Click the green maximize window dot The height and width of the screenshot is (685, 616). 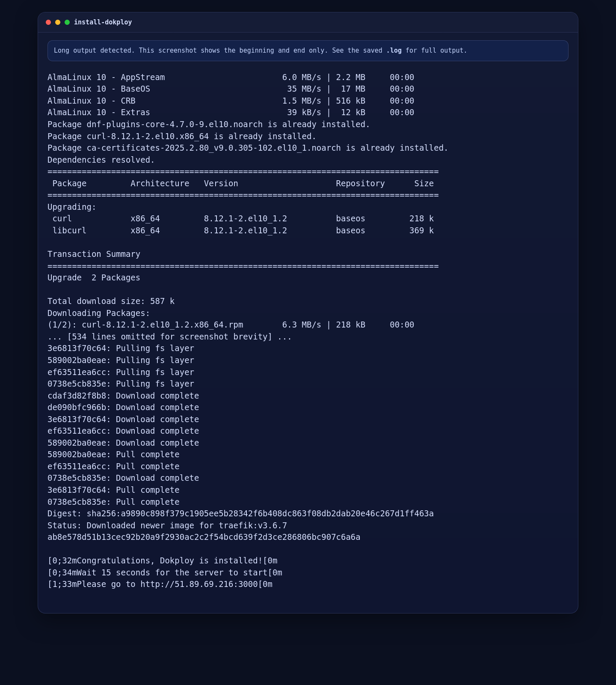point(67,22)
